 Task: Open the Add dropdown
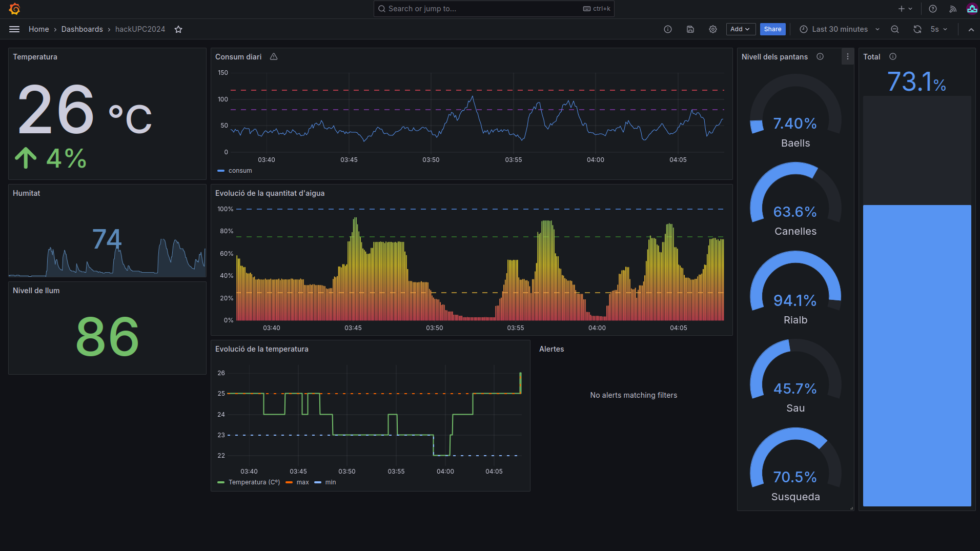[740, 29]
